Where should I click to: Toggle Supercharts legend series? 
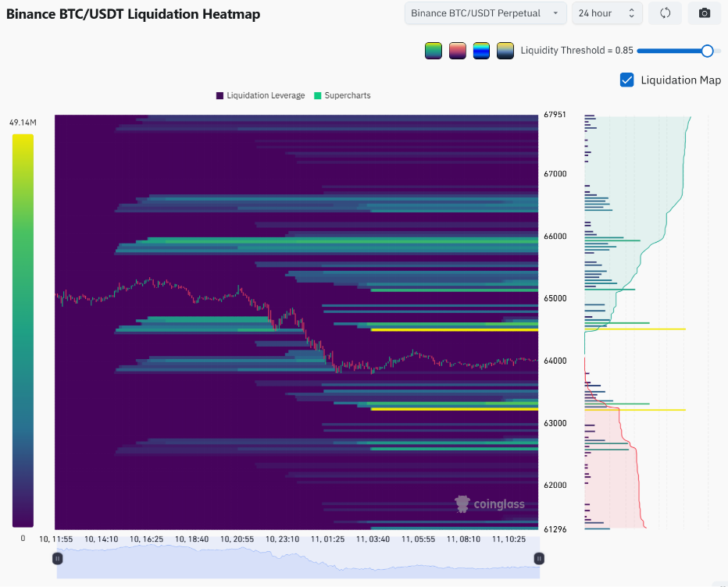pyautogui.click(x=342, y=95)
